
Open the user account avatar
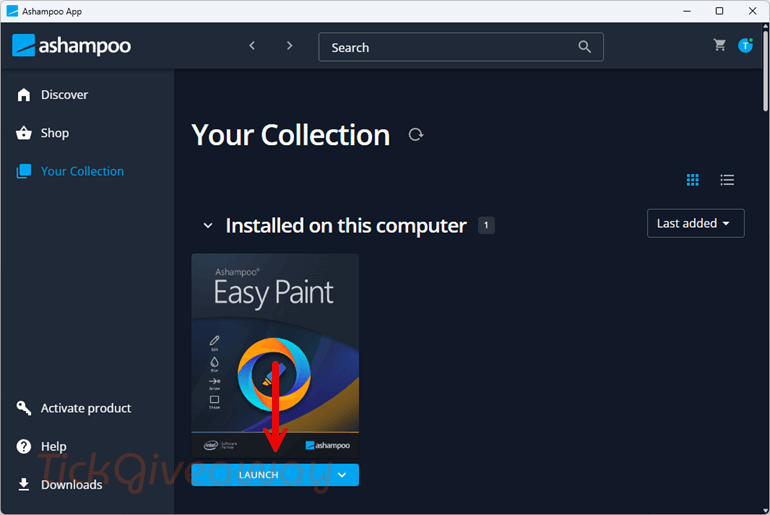pyautogui.click(x=745, y=45)
